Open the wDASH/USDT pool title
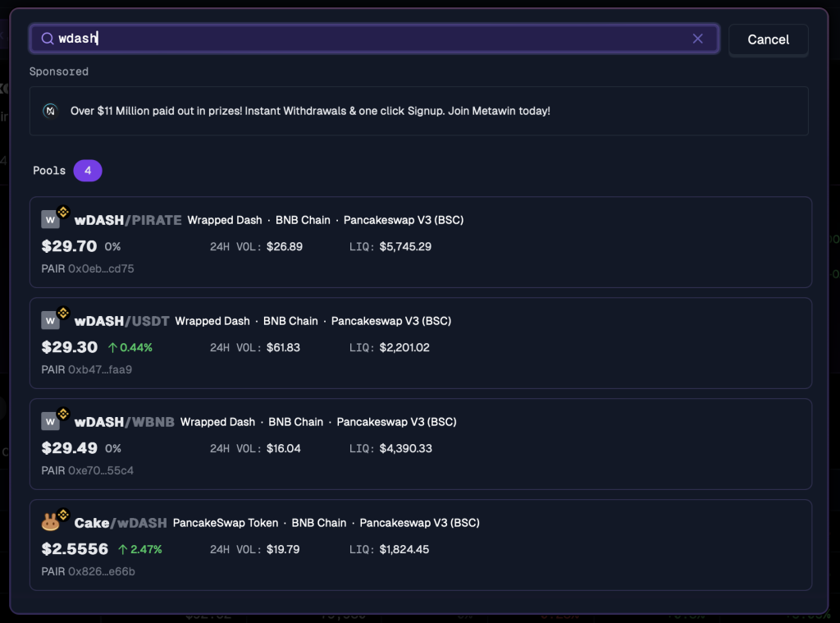 [x=121, y=321]
